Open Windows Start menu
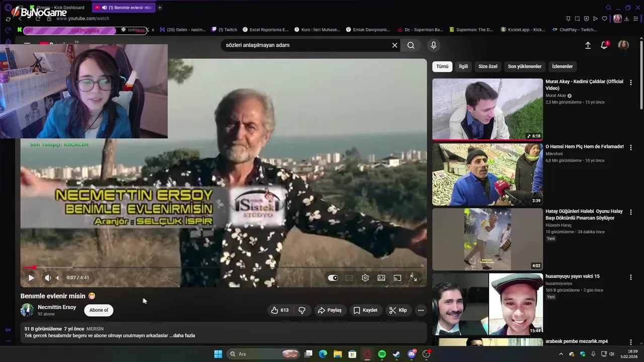This screenshot has width=644, height=362. tap(218, 354)
